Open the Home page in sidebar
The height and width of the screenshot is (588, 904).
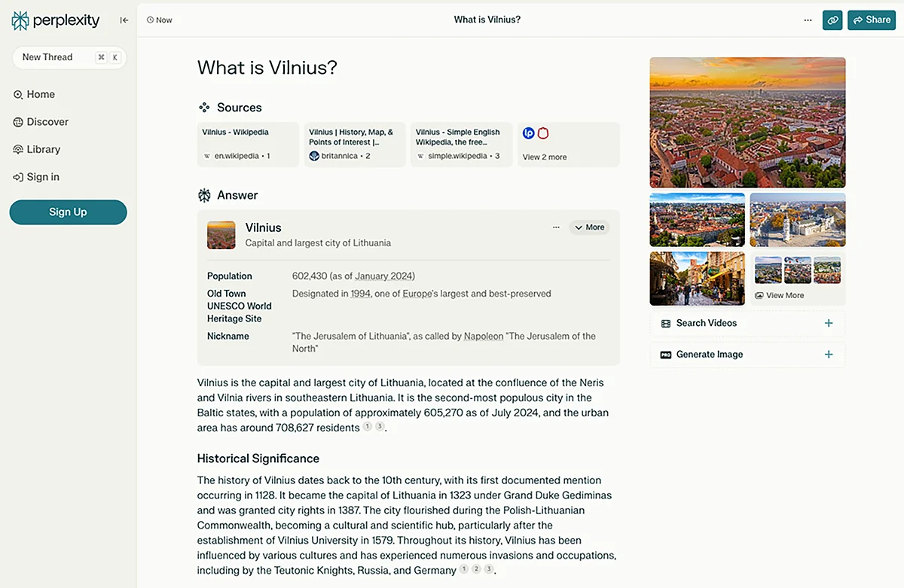41,94
